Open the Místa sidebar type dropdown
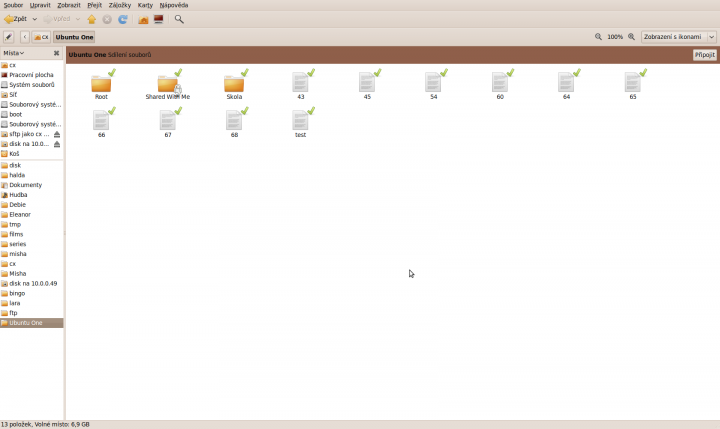720x429 pixels. pyautogui.click(x=14, y=53)
